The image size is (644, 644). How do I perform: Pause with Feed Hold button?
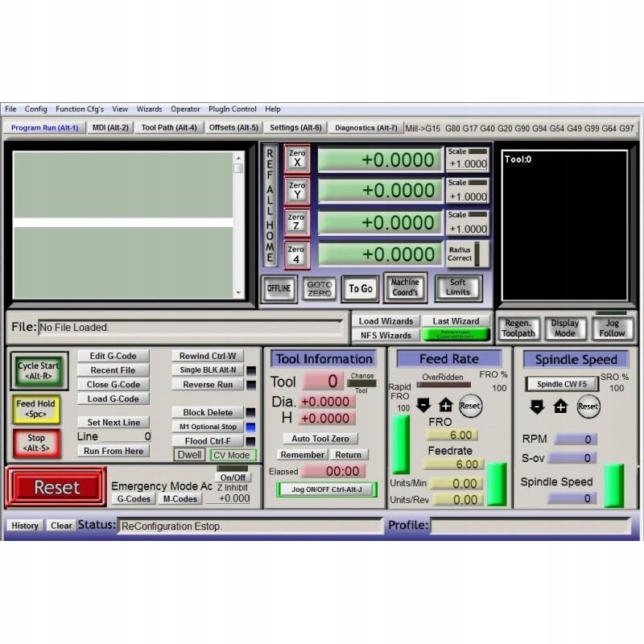35,409
